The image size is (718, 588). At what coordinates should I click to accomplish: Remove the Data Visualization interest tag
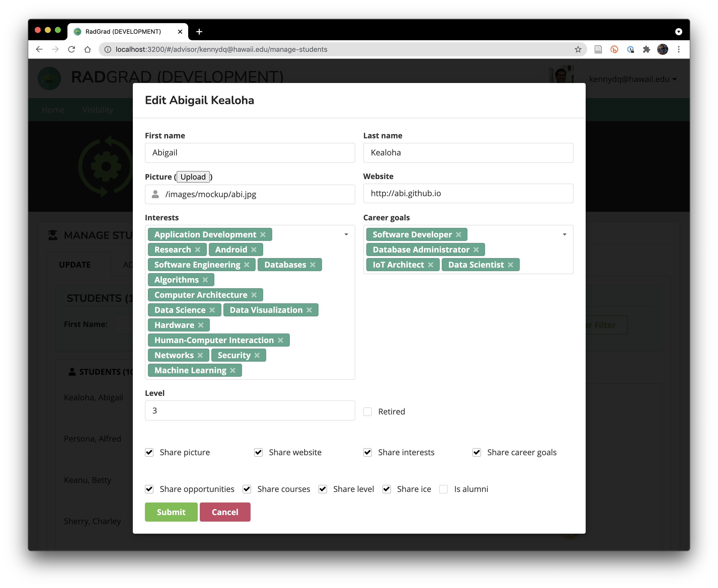point(309,310)
